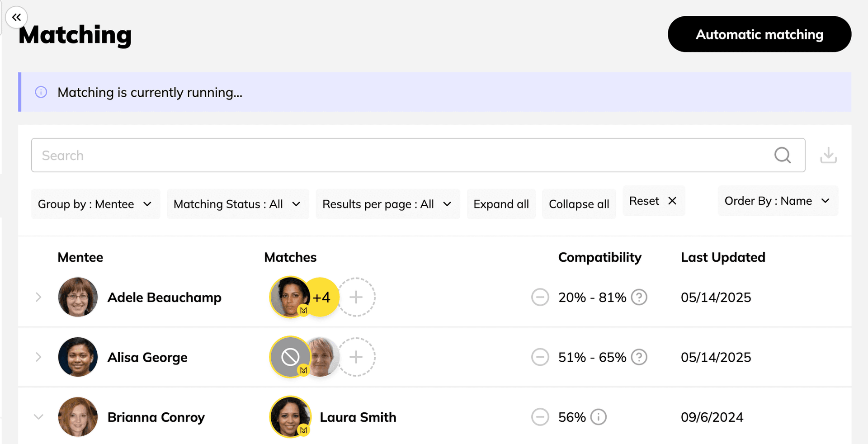Click minus icon in Brianna Conroy row
Image resolution: width=868 pixels, height=444 pixels.
pos(540,417)
